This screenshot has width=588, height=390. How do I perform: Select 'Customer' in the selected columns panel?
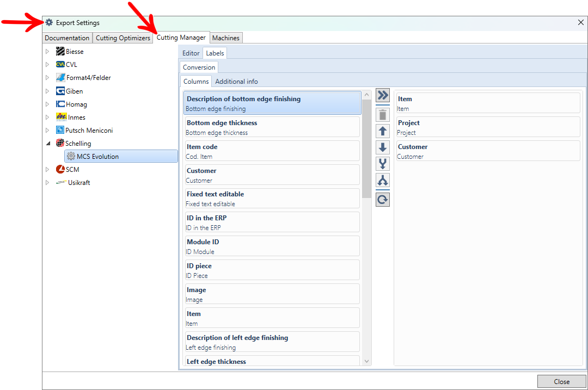tap(488, 151)
